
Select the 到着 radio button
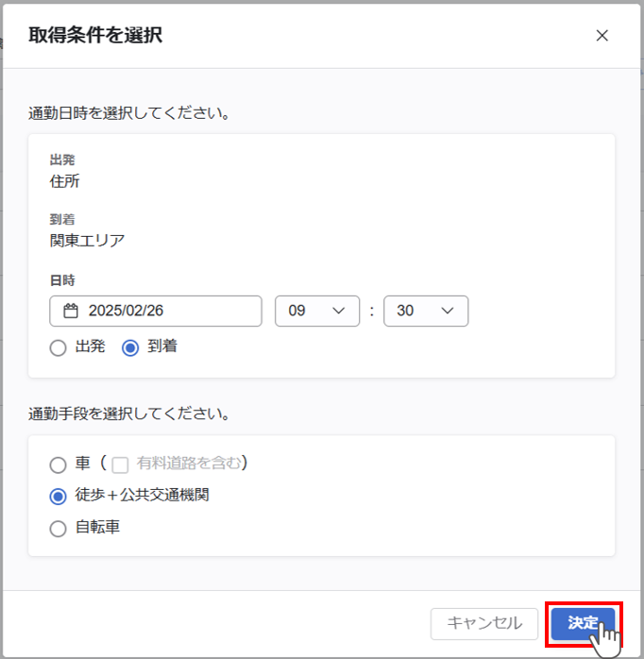click(130, 348)
